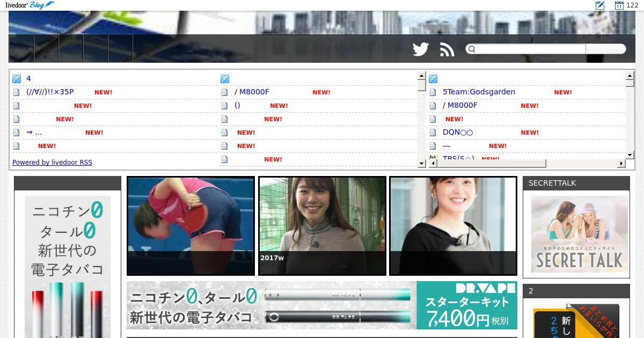The width and height of the screenshot is (644, 338).
Task: Click left-arrow of horizontal scrollbar under 'TBS(S☆)'
Action: pyautogui.click(x=433, y=163)
